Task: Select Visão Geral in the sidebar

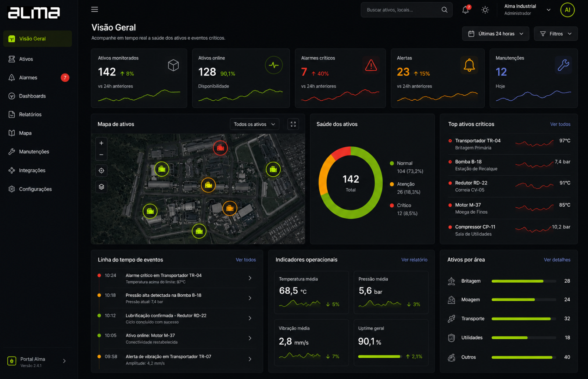Action: pos(37,39)
